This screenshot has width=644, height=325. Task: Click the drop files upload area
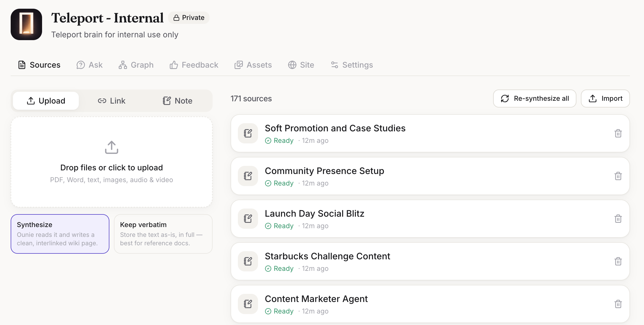(x=112, y=162)
